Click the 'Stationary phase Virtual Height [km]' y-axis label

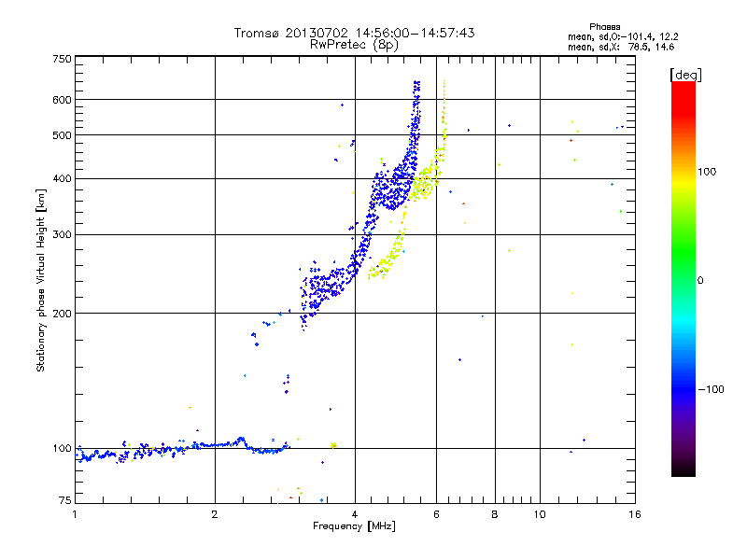coord(41,280)
